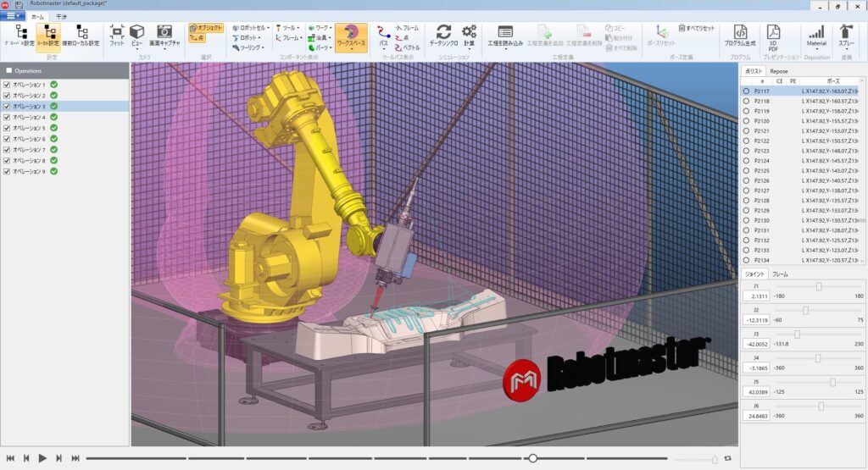Select the Workspace (ワークスペース) button
The image size is (868, 470).
[x=351, y=36]
